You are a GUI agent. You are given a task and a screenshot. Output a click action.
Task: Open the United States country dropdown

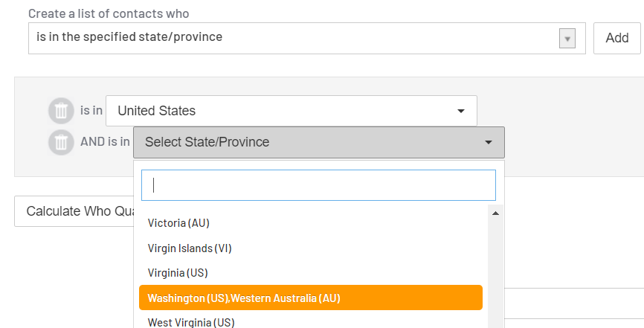coord(292,111)
